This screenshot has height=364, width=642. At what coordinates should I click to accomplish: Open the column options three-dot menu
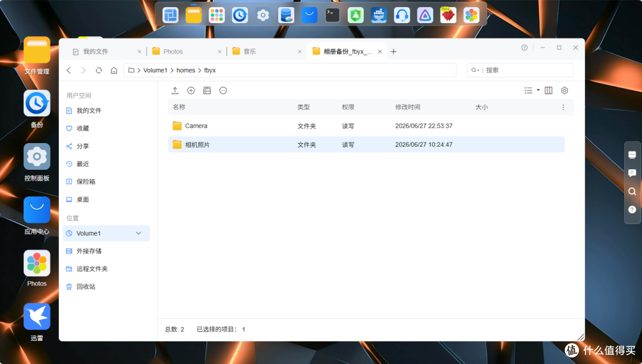click(563, 107)
